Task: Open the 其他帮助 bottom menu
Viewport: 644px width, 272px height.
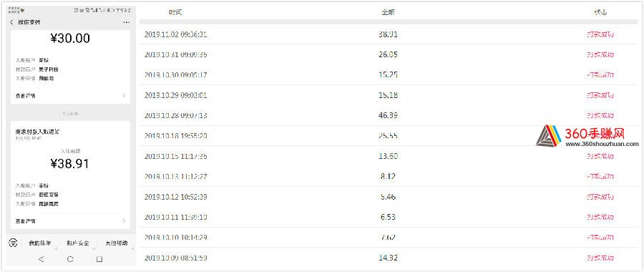Action: click(x=116, y=243)
